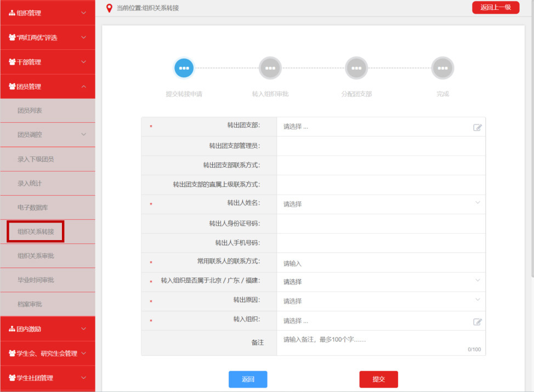534x392 pixels.
Task: Click the 分配团支部 step circle icon
Action: coord(356,68)
